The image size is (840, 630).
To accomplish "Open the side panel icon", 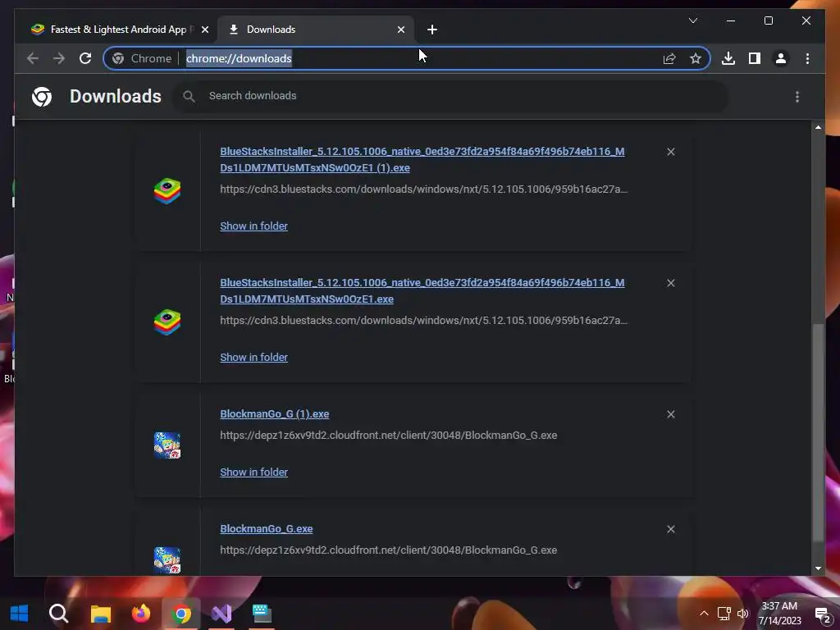I will coord(755,58).
